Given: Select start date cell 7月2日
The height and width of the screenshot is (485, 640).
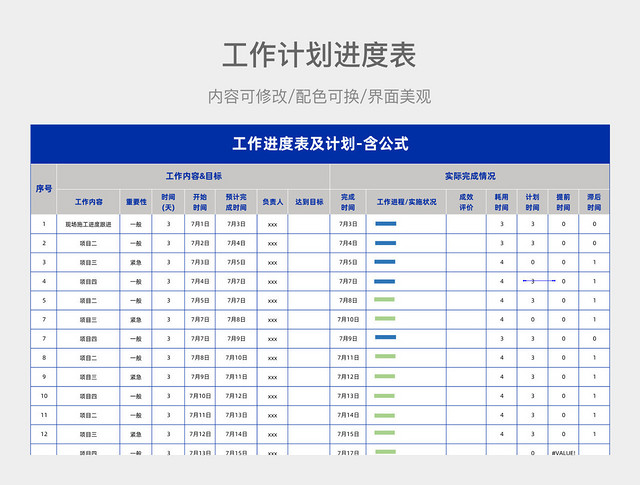Looking at the screenshot, I should point(200,243).
